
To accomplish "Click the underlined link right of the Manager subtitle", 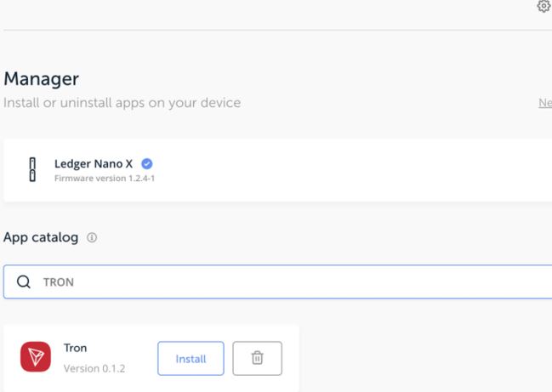I will pos(545,104).
